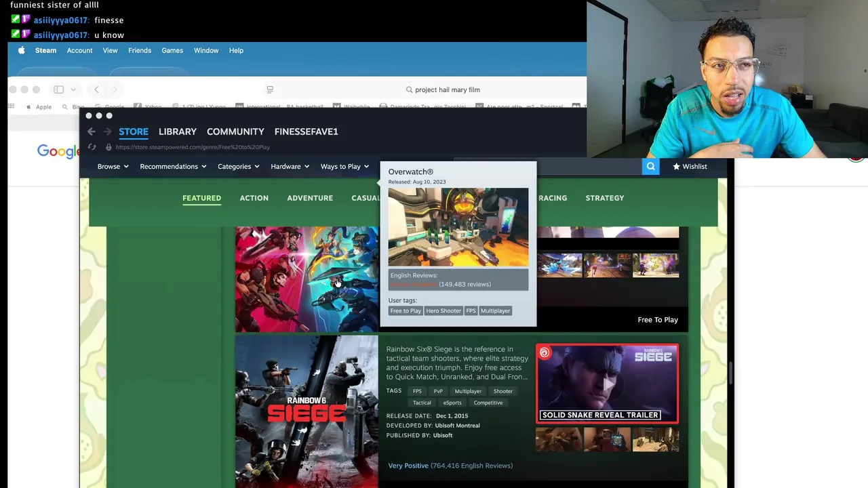Screen dimensions: 868x488
Task: Expand the Recommendations dropdown
Action: click(173, 166)
